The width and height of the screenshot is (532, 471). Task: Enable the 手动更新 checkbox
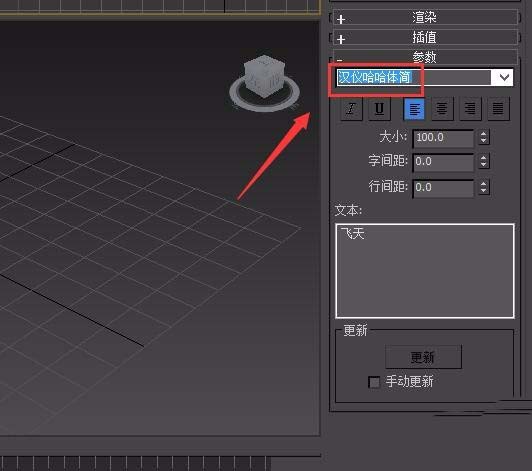click(x=374, y=382)
